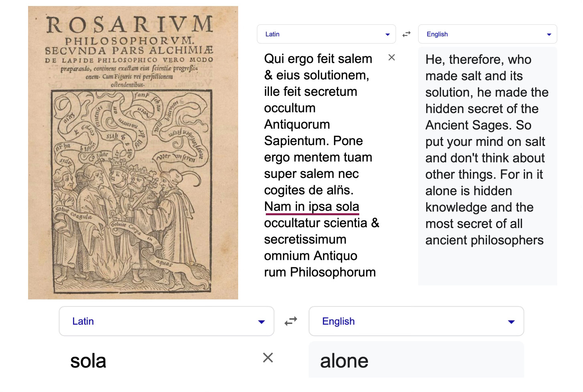Viewport: 583px width, 392px height.
Task: Click 'ROSARIVM' heading on the book page
Action: tap(130, 25)
